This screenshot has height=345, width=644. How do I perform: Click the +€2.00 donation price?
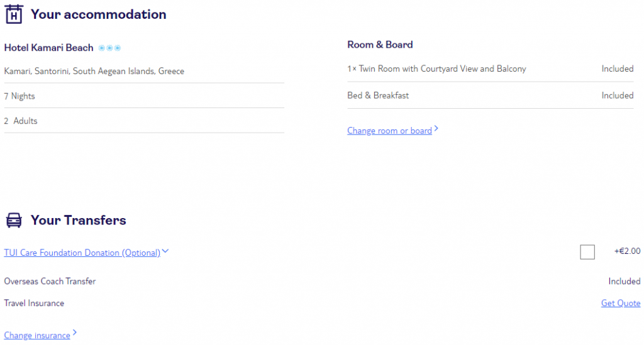(627, 251)
